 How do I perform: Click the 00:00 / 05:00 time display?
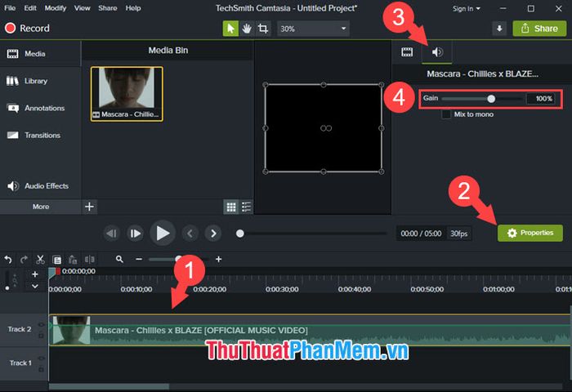tap(421, 234)
